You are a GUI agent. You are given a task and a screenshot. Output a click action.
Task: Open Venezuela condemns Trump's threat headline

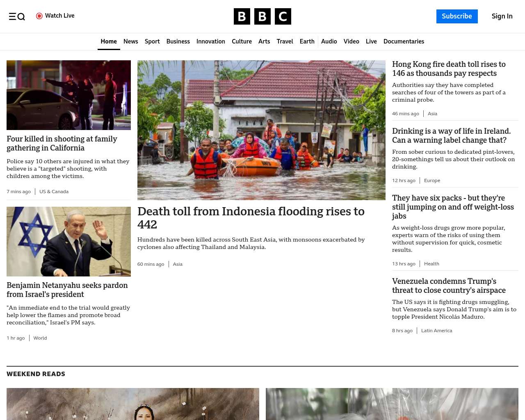tap(449, 286)
